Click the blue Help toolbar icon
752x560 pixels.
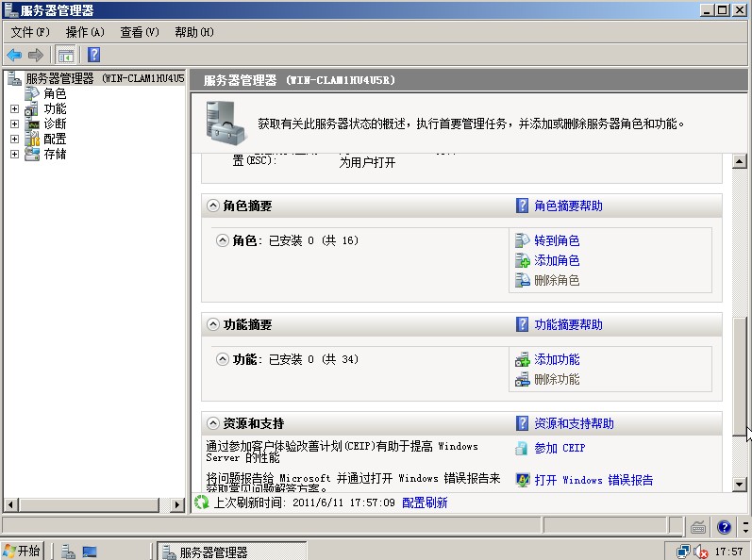[x=94, y=55]
